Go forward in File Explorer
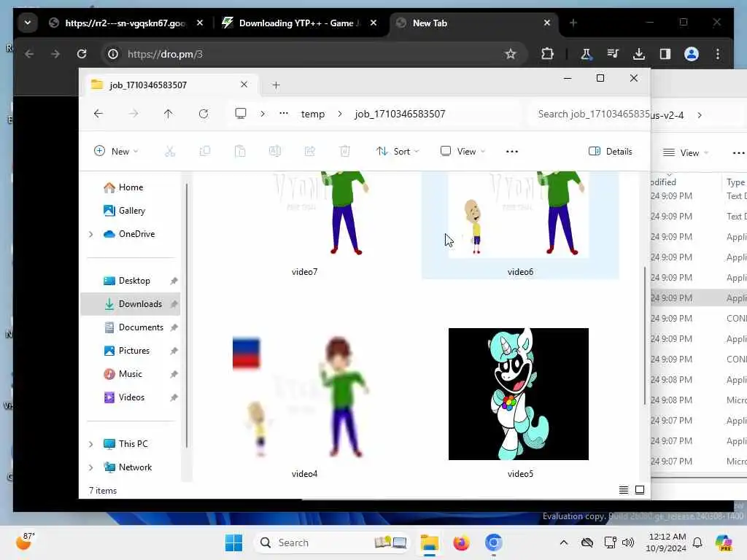Image resolution: width=747 pixels, height=560 pixels. pyautogui.click(x=133, y=114)
